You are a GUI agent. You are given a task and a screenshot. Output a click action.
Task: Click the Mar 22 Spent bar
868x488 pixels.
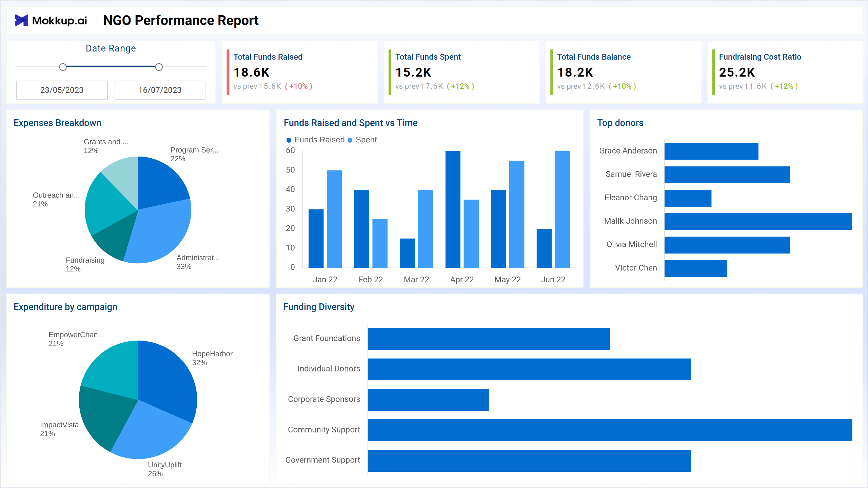tap(426, 229)
